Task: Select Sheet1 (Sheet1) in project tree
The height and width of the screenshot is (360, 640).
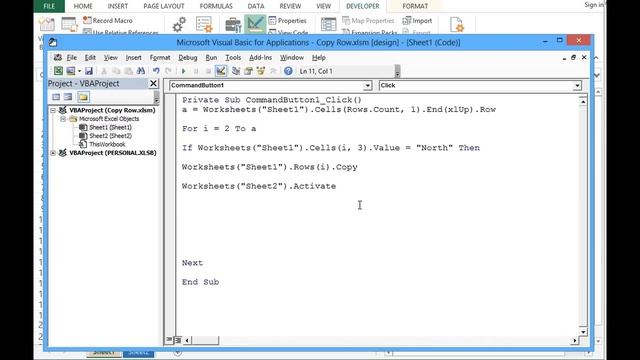Action: click(111, 127)
